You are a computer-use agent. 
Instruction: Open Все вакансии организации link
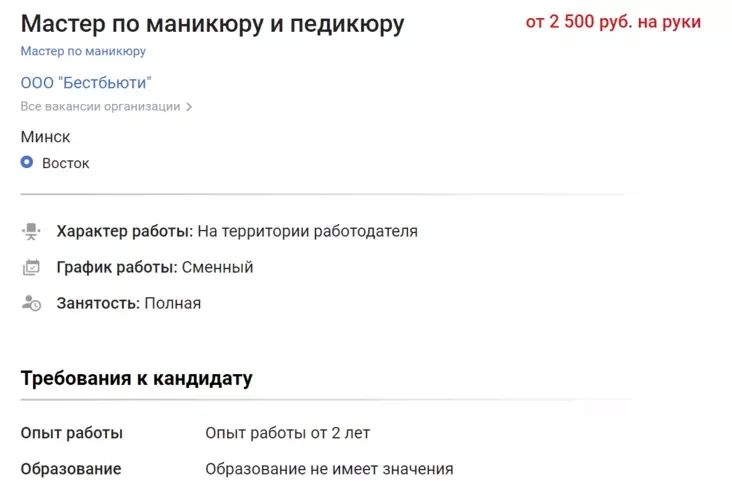(100, 107)
